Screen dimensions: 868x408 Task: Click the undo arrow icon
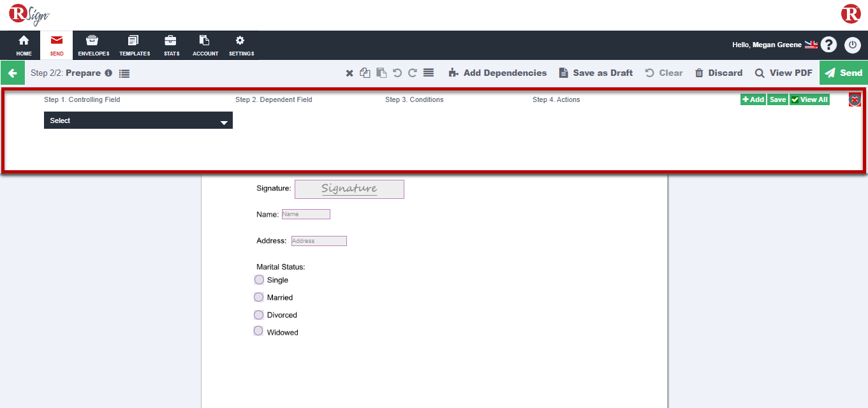point(397,73)
